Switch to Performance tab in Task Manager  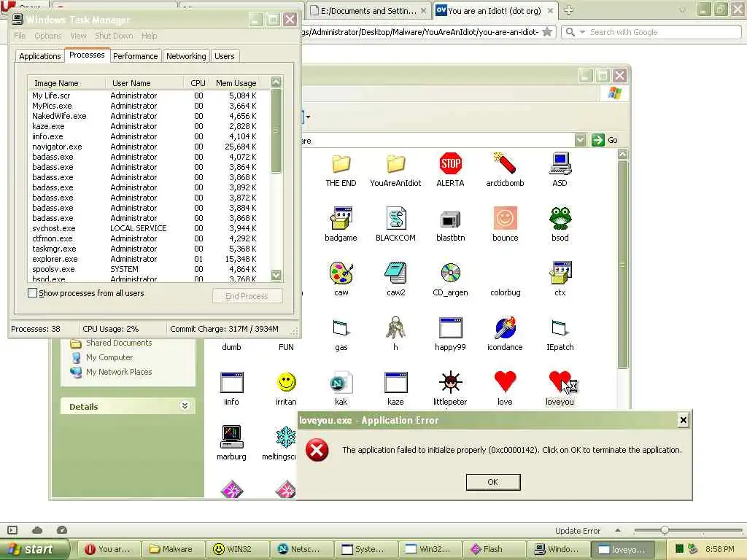pos(135,56)
